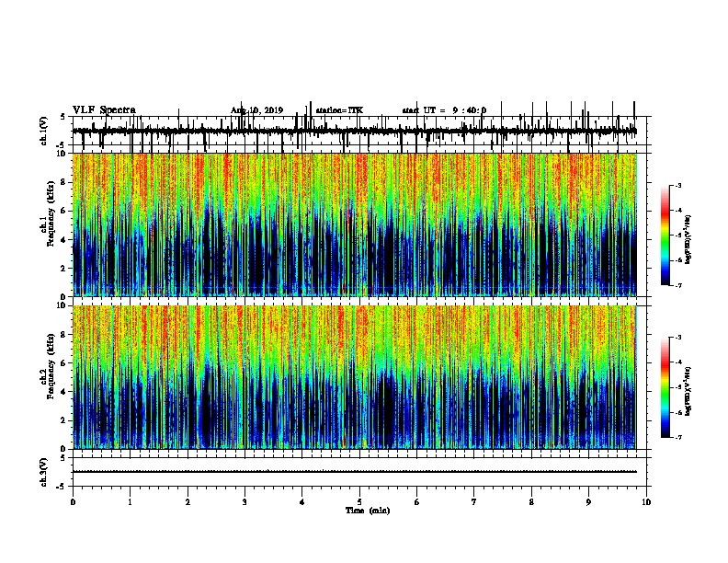Click the "start UT = 9 :40: 0" text
Image resolution: width=728 pixels, height=563 pixels.
[444, 110]
